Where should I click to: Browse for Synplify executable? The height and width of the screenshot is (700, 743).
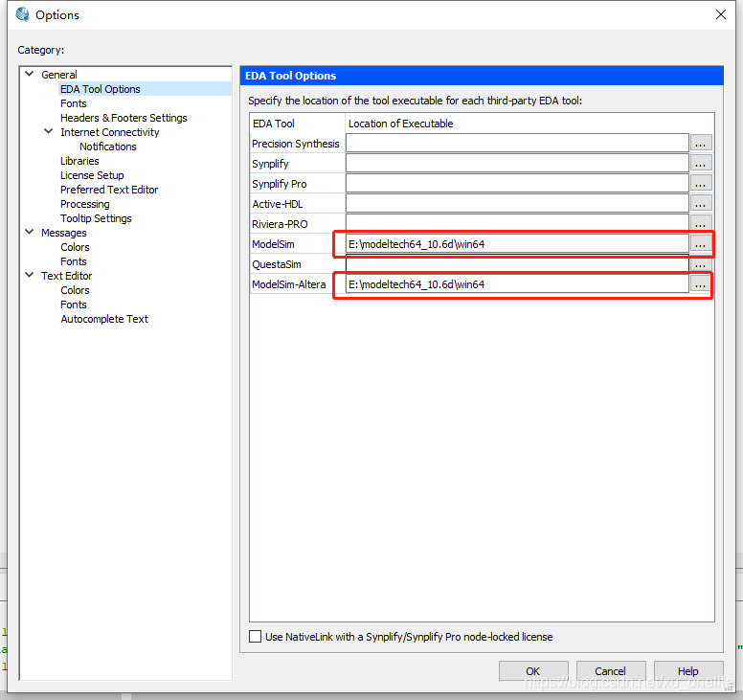click(700, 163)
